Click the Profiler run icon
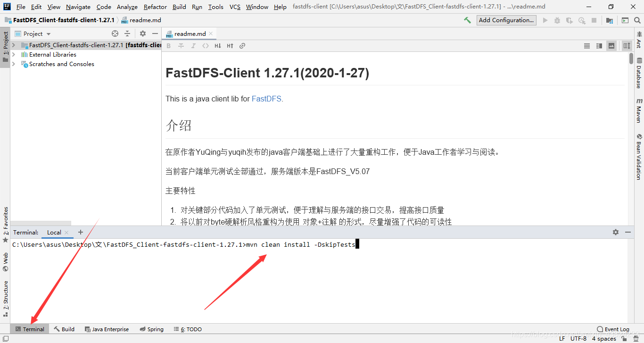Viewport: 644px width, 343px height. pyautogui.click(x=582, y=20)
